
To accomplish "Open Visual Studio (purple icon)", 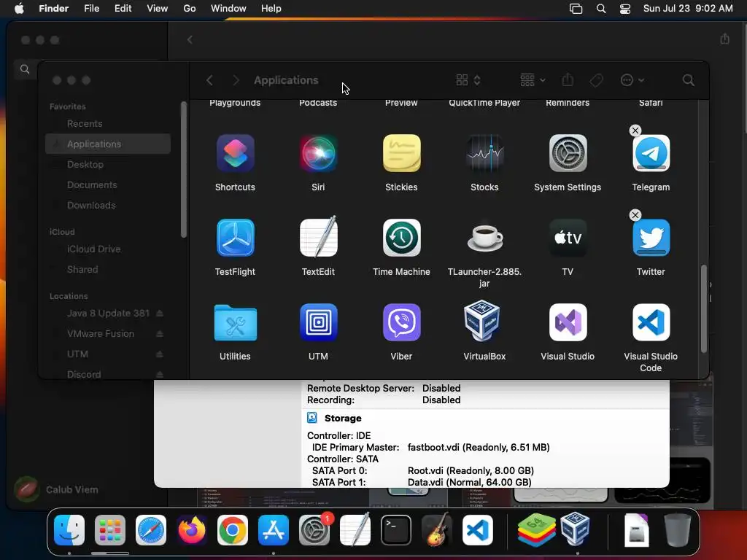I will 568,322.
